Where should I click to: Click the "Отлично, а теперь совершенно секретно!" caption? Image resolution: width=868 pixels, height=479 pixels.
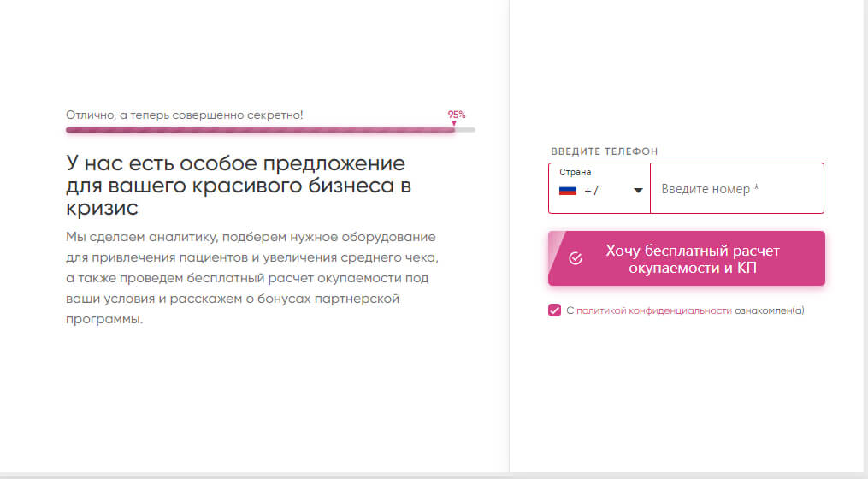[x=185, y=115]
